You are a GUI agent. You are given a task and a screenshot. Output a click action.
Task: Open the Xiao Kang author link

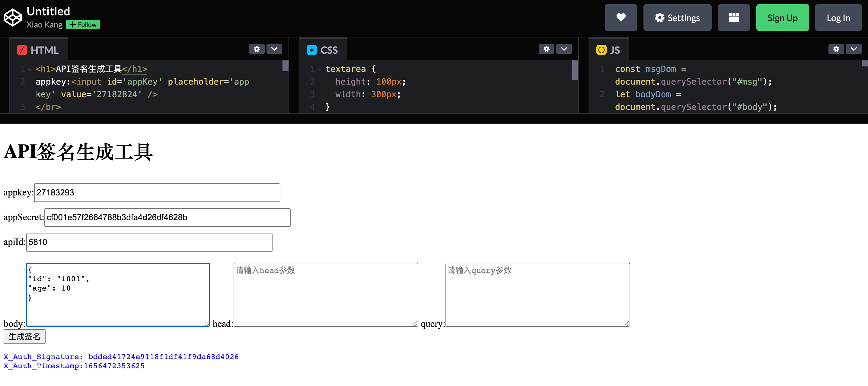(44, 24)
